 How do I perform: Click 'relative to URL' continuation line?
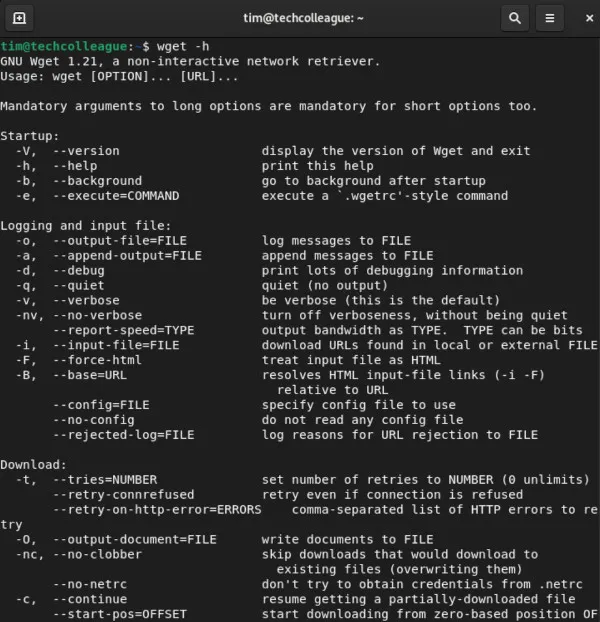click(x=332, y=390)
